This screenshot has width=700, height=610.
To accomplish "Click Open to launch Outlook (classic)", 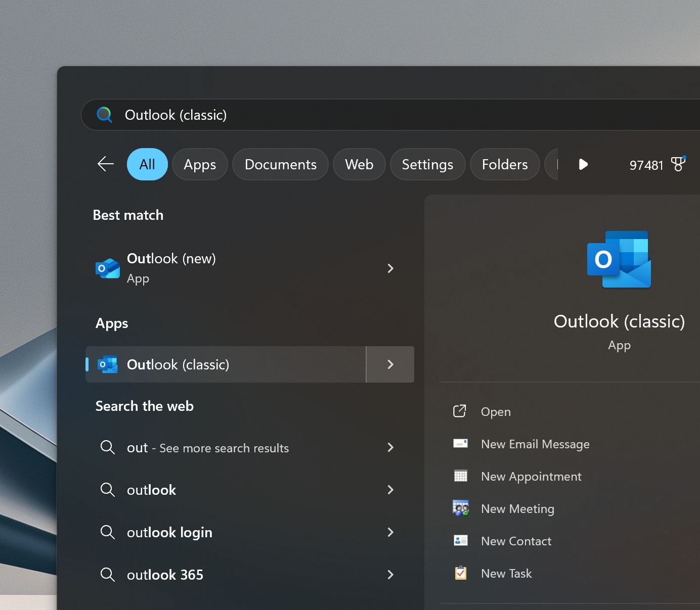I will (495, 411).
